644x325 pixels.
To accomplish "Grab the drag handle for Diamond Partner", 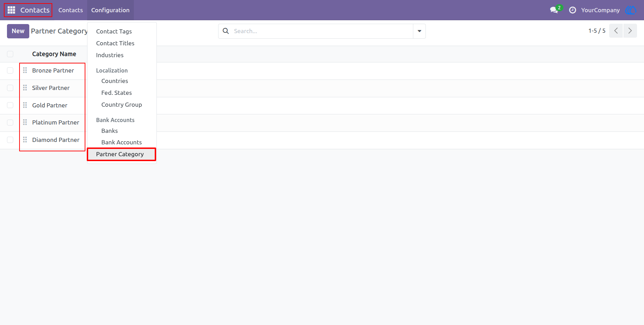I will 25,140.
